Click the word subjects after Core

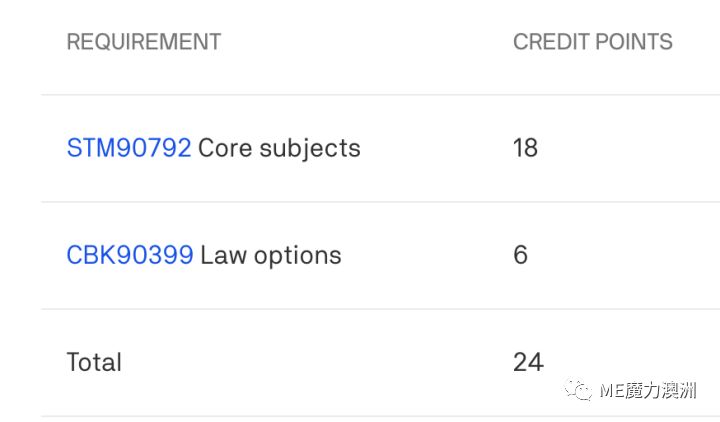[310, 150]
